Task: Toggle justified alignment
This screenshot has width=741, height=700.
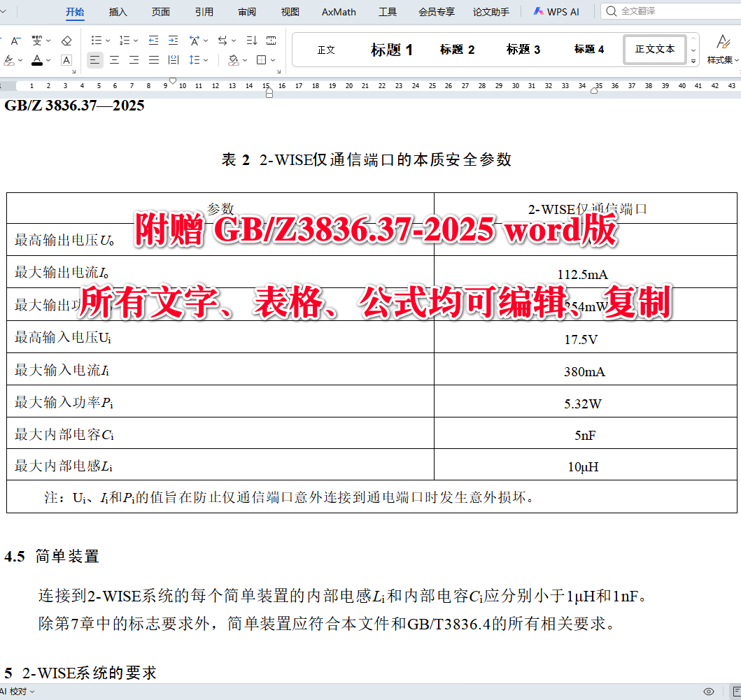Action: 153,60
